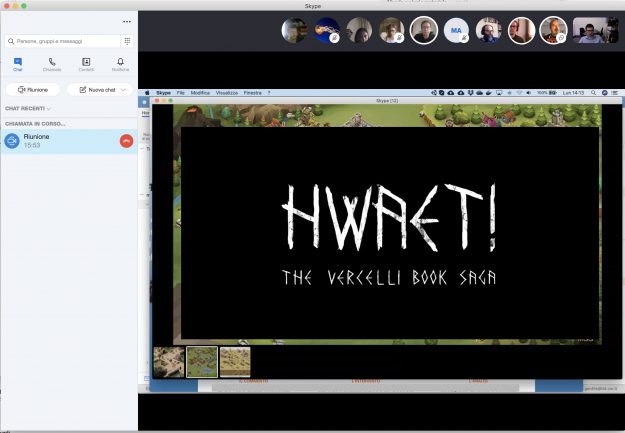Select the rectangular video tile at strip end
This screenshot has width=625, height=433.
[596, 30]
